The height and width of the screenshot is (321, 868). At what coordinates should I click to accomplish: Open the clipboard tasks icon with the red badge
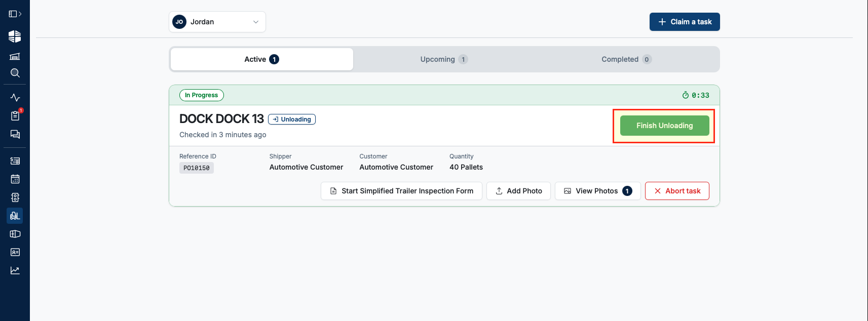[15, 116]
